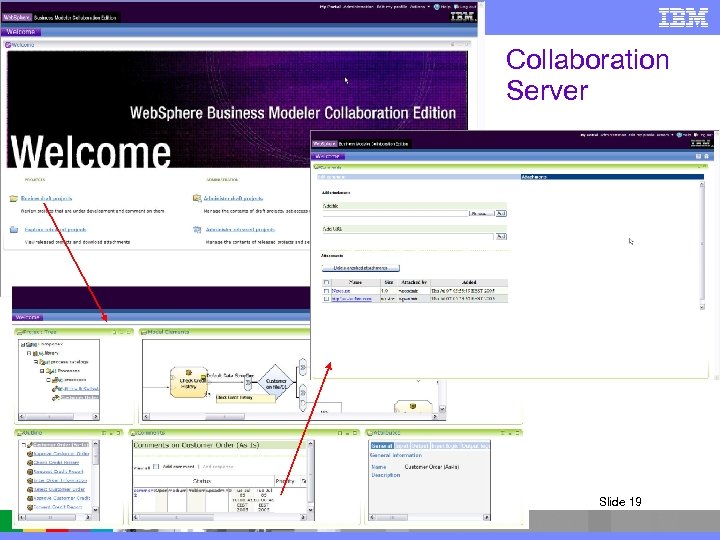Click icon beside Explore released projects
Viewport: 720px width, 540px height.
pos(14,230)
